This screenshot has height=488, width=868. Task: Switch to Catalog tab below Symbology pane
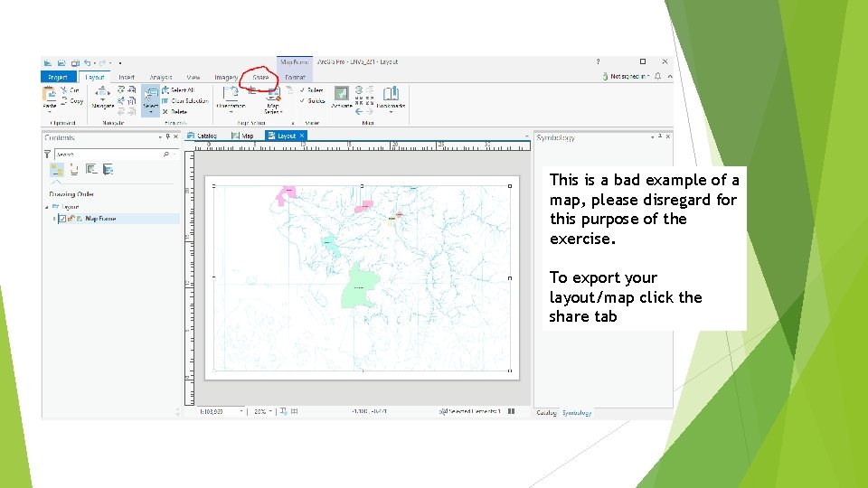coord(546,413)
